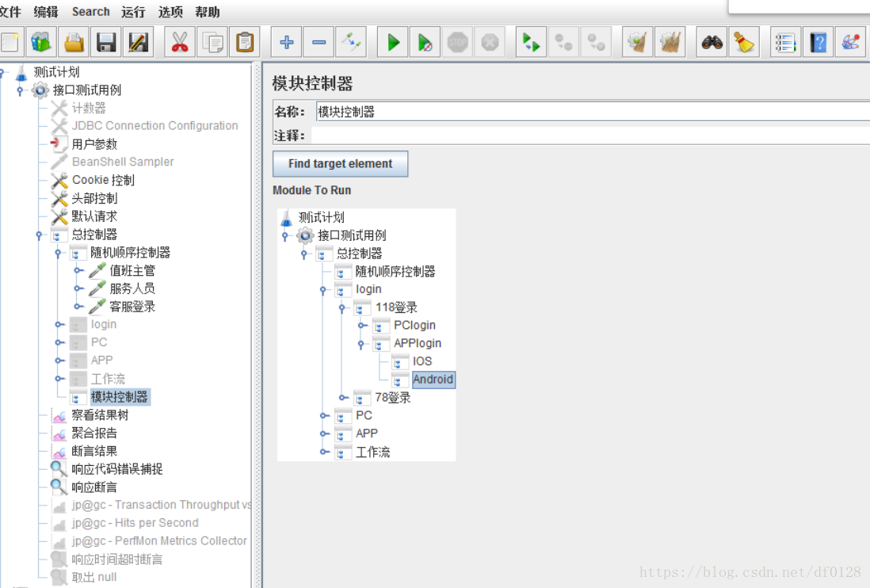The width and height of the screenshot is (870, 588).
Task: Cut the selected element with scissors icon
Action: click(180, 42)
